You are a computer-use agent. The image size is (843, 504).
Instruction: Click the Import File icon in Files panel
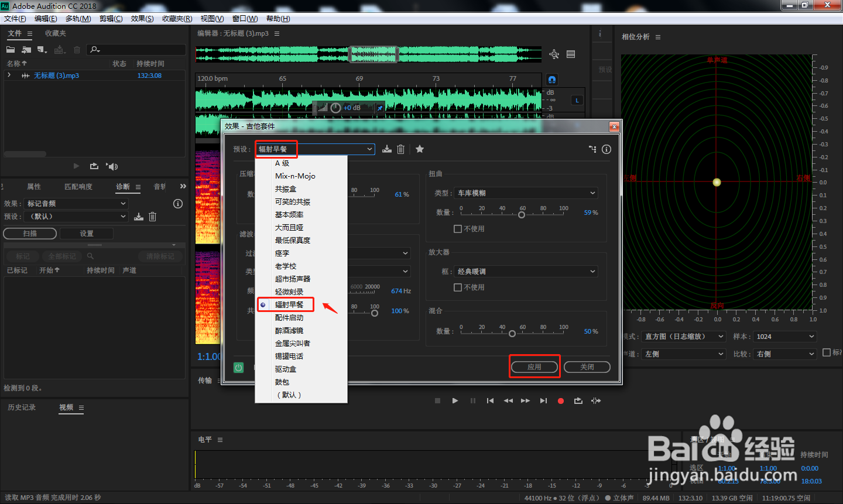[x=26, y=50]
